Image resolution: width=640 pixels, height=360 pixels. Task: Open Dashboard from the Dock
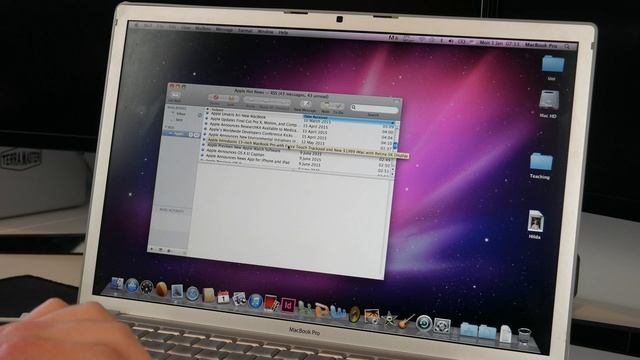147,287
